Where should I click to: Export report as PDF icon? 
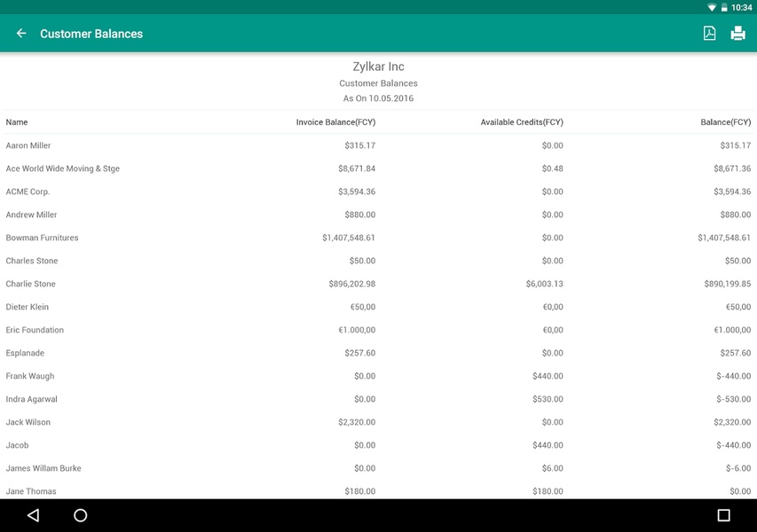(x=709, y=34)
